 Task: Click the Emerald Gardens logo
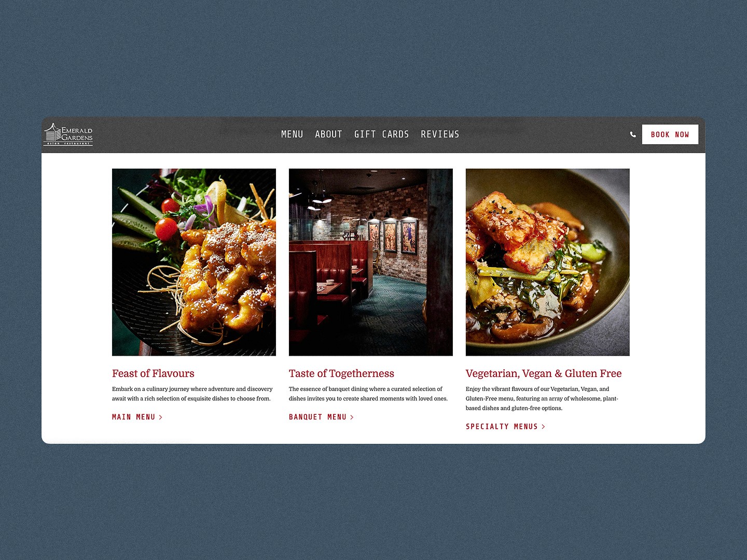pyautogui.click(x=68, y=134)
